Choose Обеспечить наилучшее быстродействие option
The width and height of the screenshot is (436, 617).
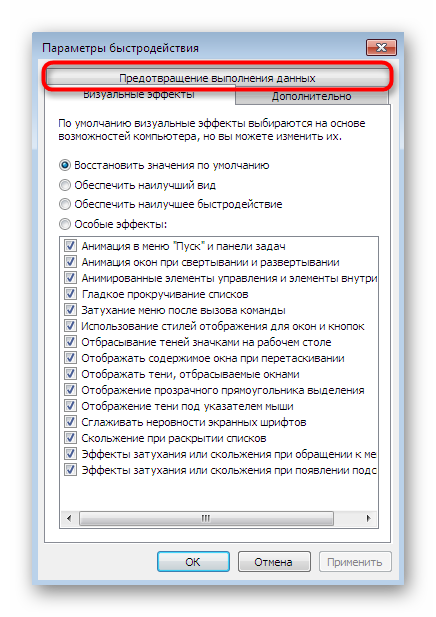tap(65, 204)
